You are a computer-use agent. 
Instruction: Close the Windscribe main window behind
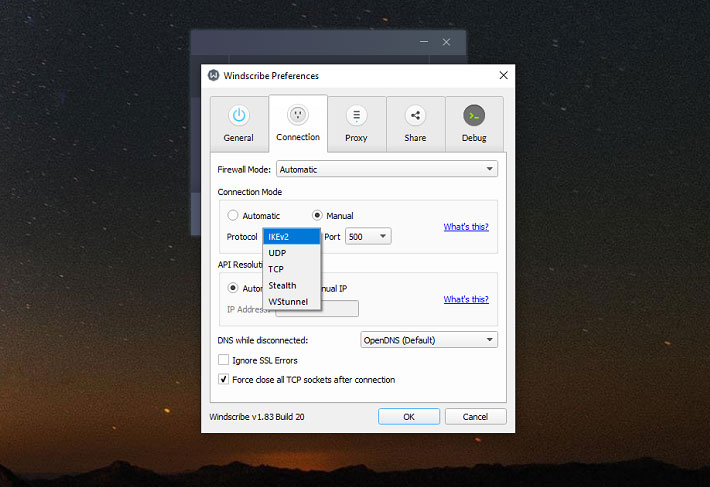pyautogui.click(x=446, y=42)
